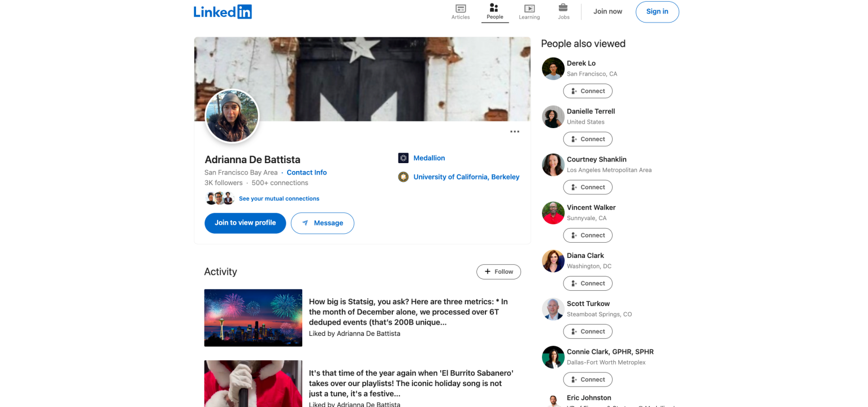Expand Contact Info details
Image resolution: width=868 pixels, height=407 pixels.
[306, 172]
